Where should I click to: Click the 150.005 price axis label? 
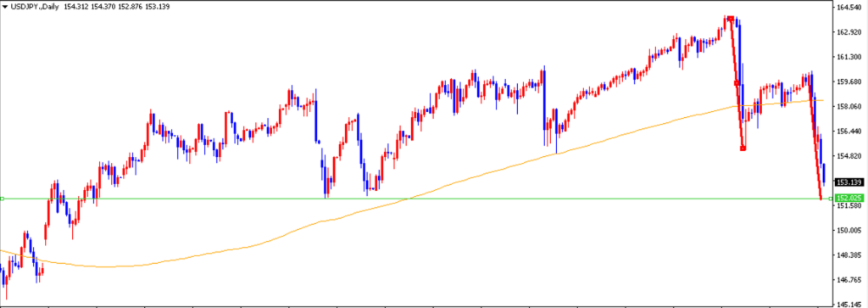tap(850, 231)
